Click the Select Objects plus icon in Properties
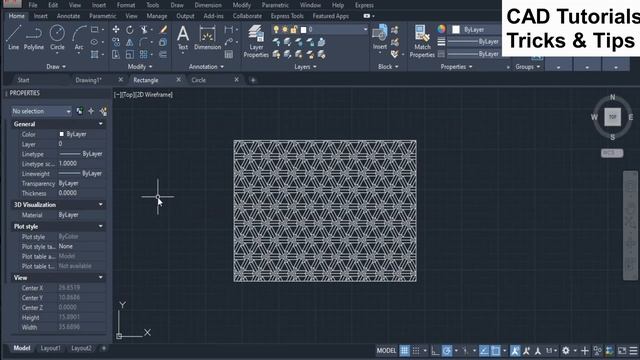The image size is (640, 360). click(91, 111)
